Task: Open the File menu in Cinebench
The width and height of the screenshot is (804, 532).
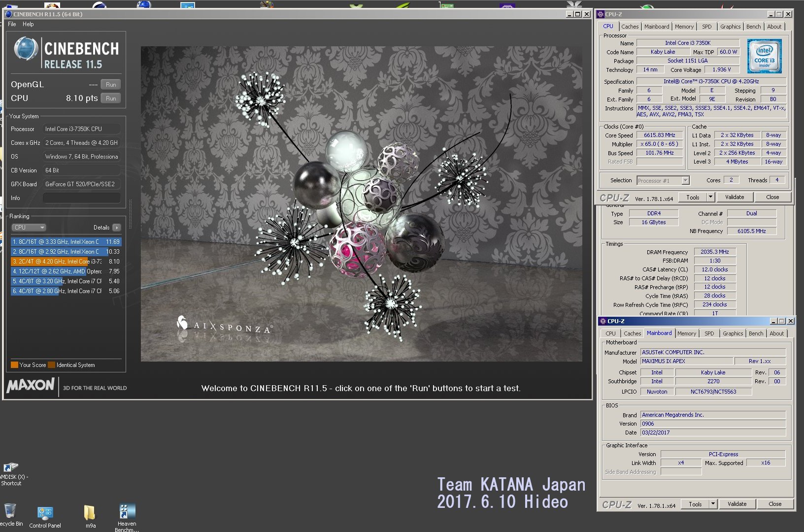Action: (12, 24)
